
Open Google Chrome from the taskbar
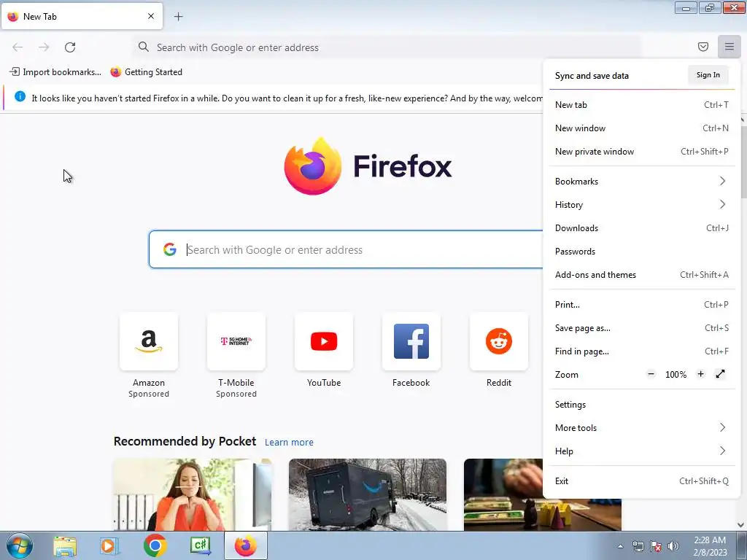(155, 545)
